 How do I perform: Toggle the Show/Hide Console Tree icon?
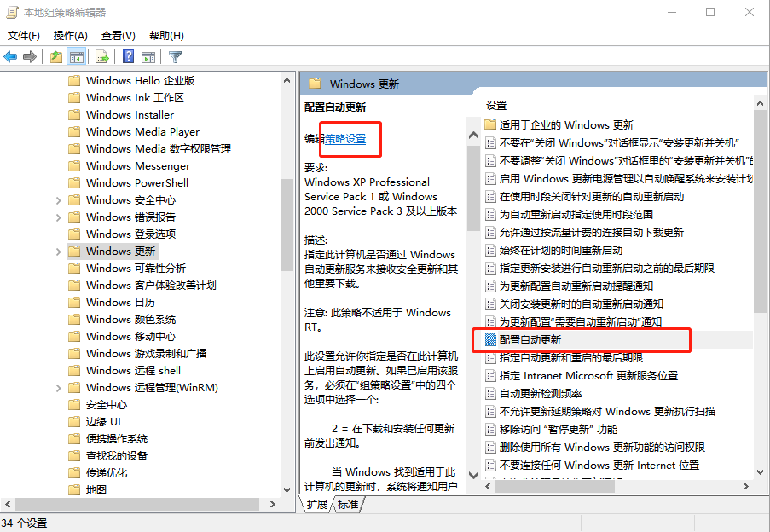(76, 57)
